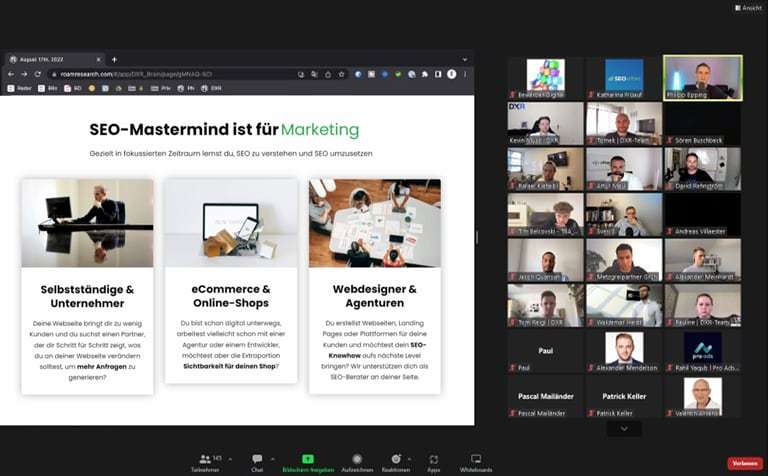
Task: Click the green 'Marketing' heading word
Action: click(320, 130)
